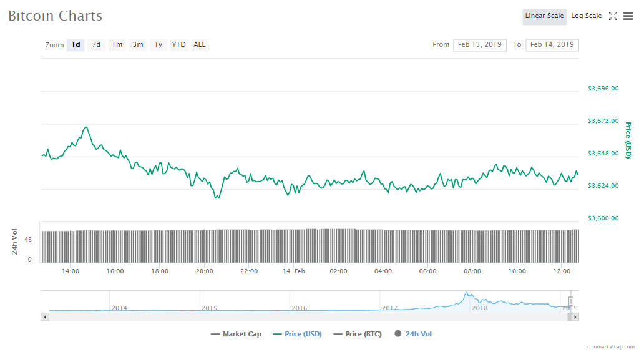Toggle Market Cap series in legend
This screenshot has height=357, width=644.
coord(237,335)
